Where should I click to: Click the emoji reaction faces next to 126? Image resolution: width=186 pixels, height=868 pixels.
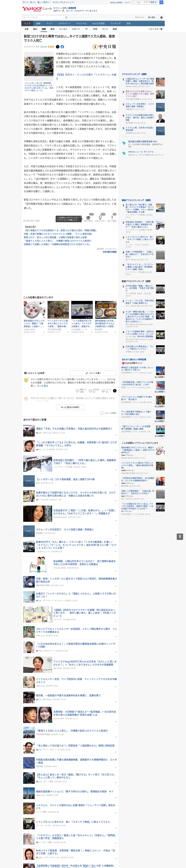(x=51, y=47)
